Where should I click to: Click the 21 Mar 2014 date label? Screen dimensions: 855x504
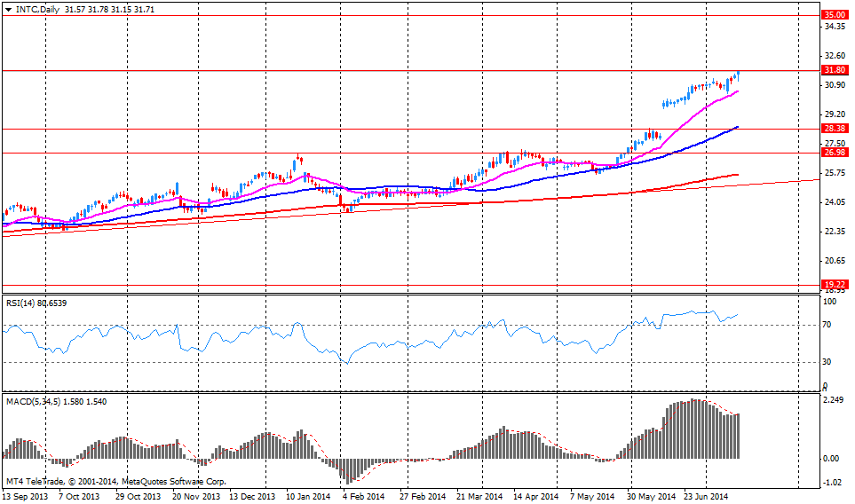click(479, 496)
